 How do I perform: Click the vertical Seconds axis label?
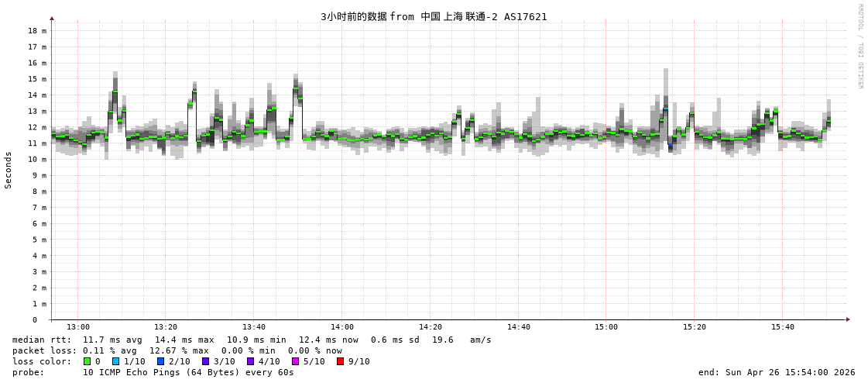pyautogui.click(x=9, y=170)
